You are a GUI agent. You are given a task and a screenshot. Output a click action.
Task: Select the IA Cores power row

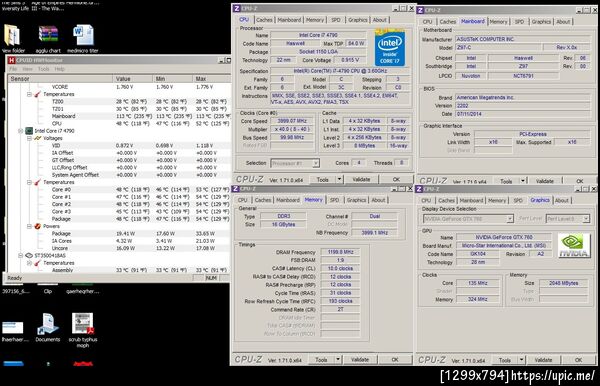tap(119, 241)
